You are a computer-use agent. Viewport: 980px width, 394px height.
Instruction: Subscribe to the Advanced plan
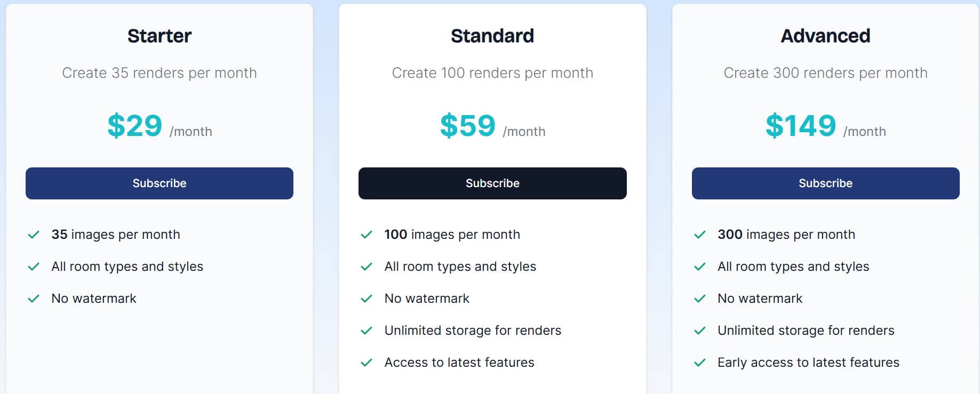coord(825,183)
